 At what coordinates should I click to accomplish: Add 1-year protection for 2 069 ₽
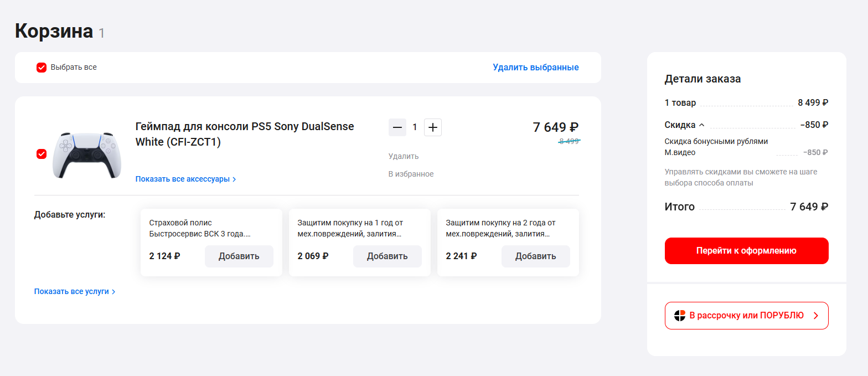(x=387, y=256)
